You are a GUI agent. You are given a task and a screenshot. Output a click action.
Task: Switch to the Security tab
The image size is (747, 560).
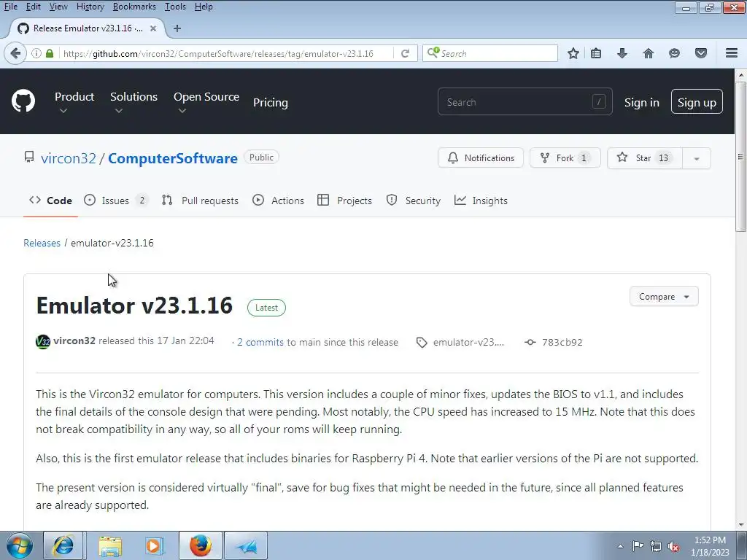(x=414, y=201)
